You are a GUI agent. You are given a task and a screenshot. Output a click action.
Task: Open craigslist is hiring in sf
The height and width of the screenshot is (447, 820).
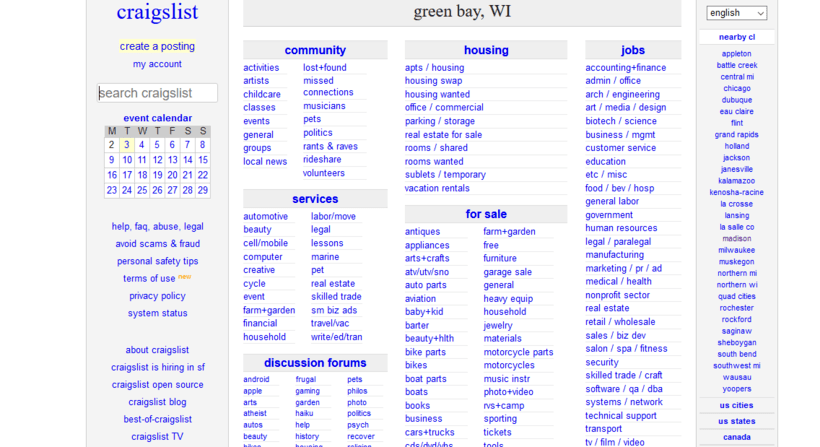click(157, 368)
